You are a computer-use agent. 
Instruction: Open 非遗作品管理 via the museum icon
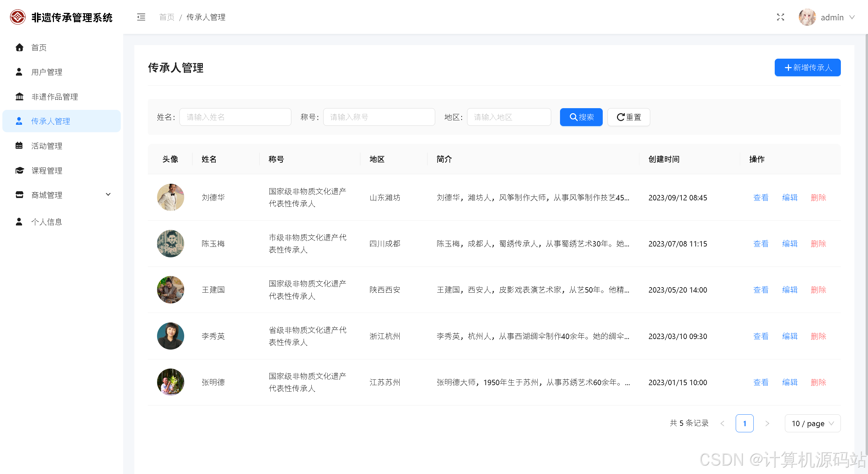coord(19,97)
